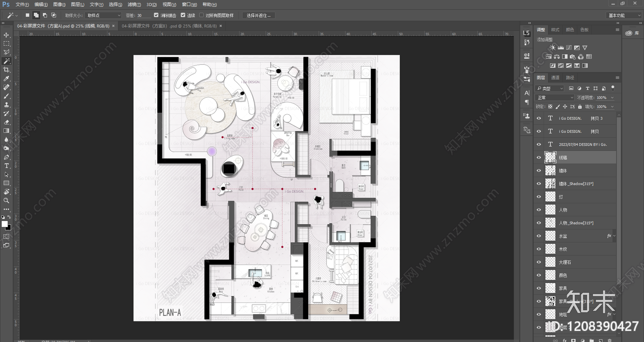
Task: Select the Gradient tool
Action: (6, 131)
